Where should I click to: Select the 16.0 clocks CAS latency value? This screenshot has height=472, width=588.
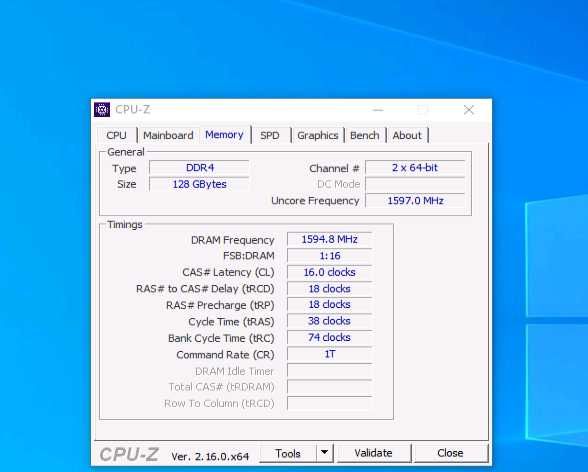[330, 272]
